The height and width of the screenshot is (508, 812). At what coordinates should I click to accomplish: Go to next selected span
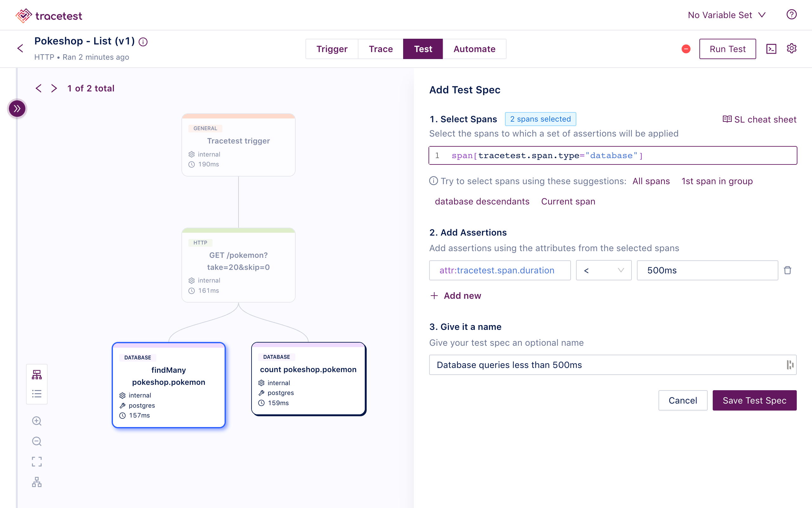54,88
